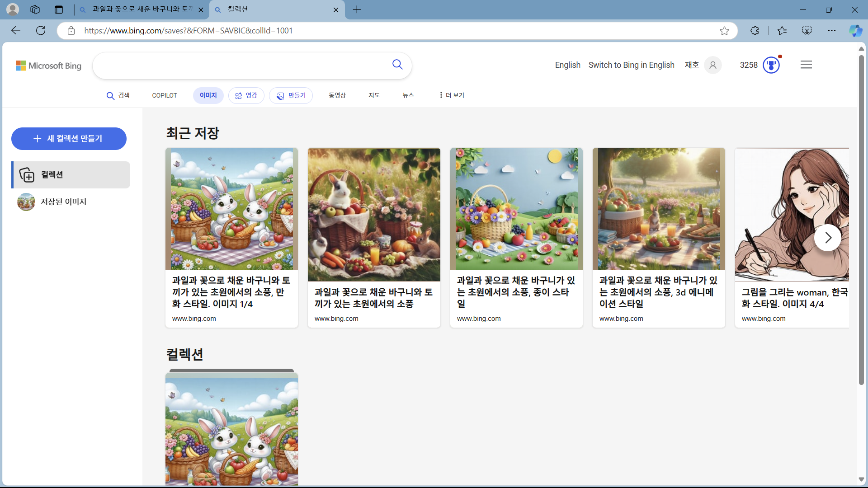Click the user account avatar icon
The width and height of the screenshot is (868, 488).
(x=713, y=65)
